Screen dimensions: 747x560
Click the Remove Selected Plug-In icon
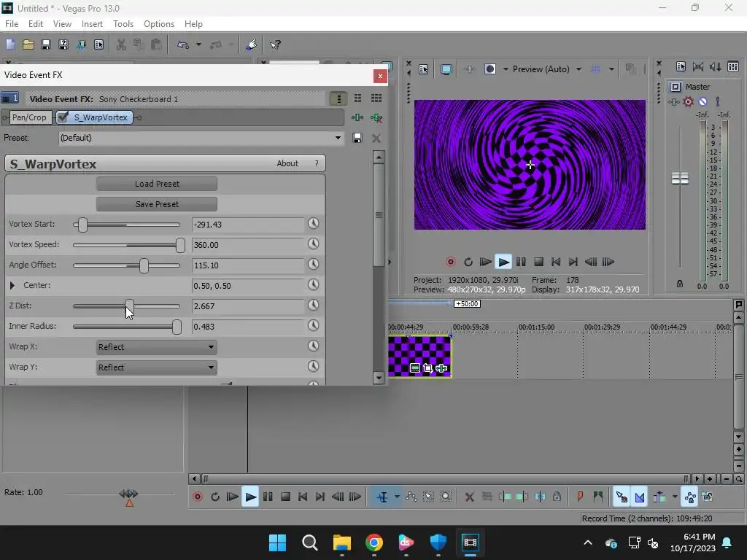[376, 117]
